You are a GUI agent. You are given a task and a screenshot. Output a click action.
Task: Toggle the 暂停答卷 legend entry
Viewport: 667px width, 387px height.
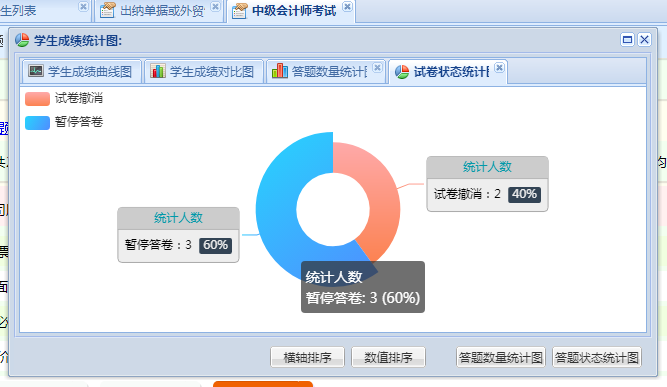click(64, 122)
